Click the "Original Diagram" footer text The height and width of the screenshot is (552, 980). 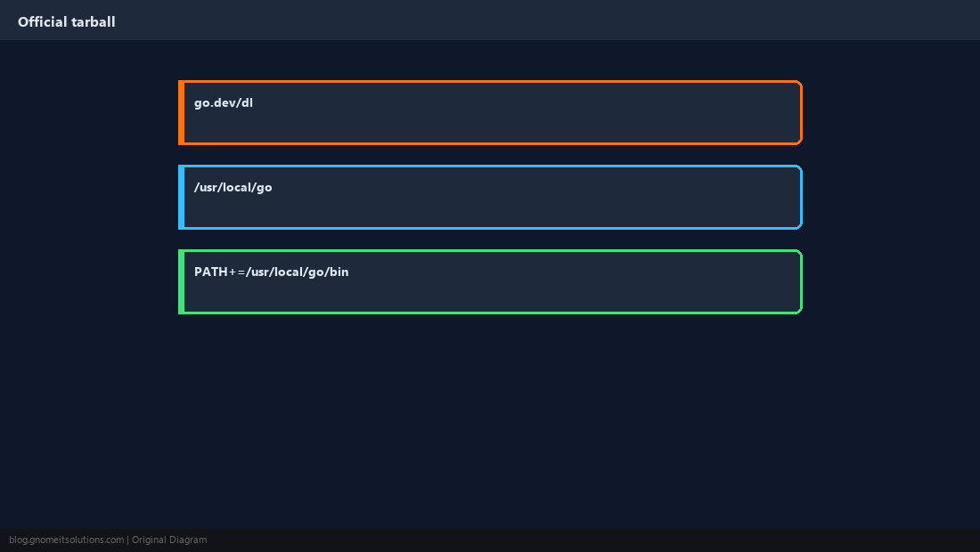[168, 540]
